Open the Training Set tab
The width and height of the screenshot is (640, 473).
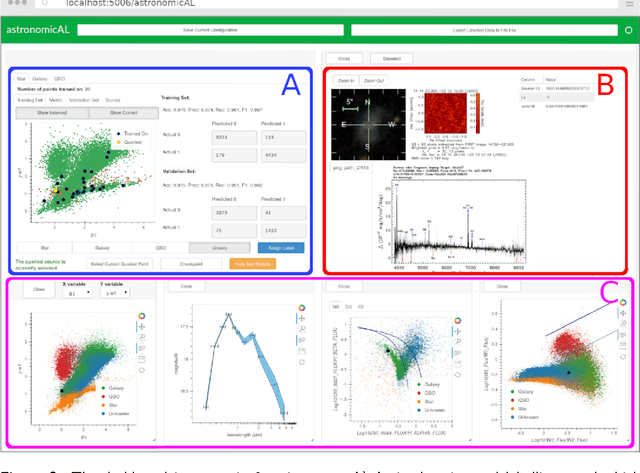pyautogui.click(x=30, y=100)
